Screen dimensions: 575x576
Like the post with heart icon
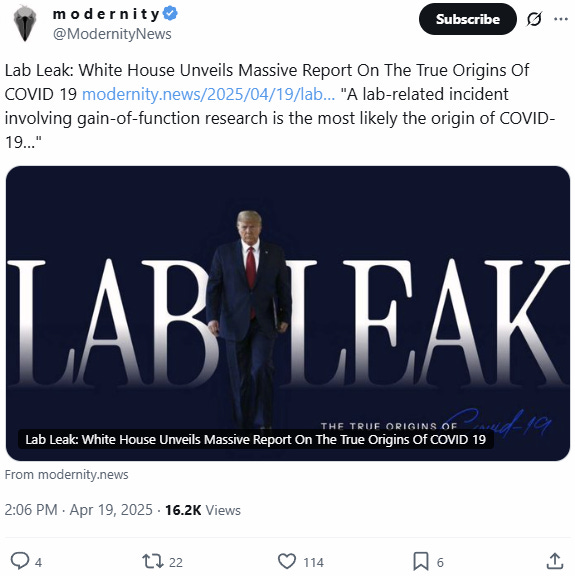pyautogui.click(x=287, y=561)
